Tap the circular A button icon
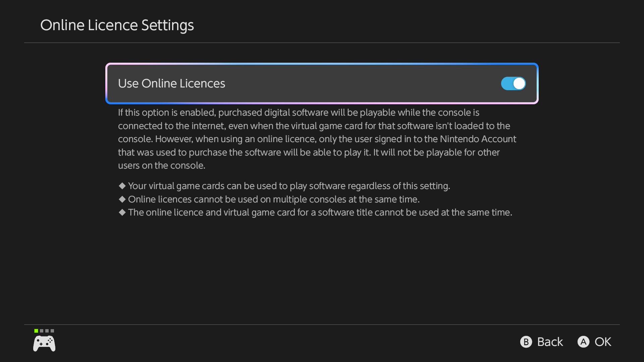This screenshot has width=644, height=362. 583,342
